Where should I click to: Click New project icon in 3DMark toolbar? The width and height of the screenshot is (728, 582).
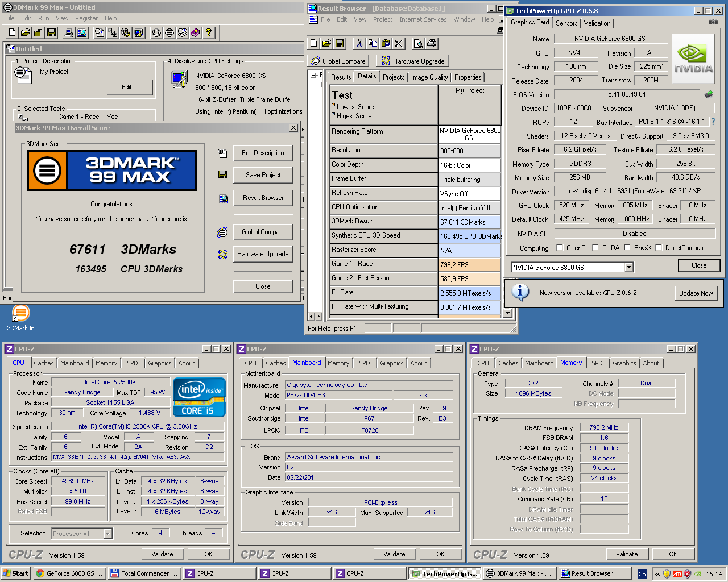tap(13, 33)
